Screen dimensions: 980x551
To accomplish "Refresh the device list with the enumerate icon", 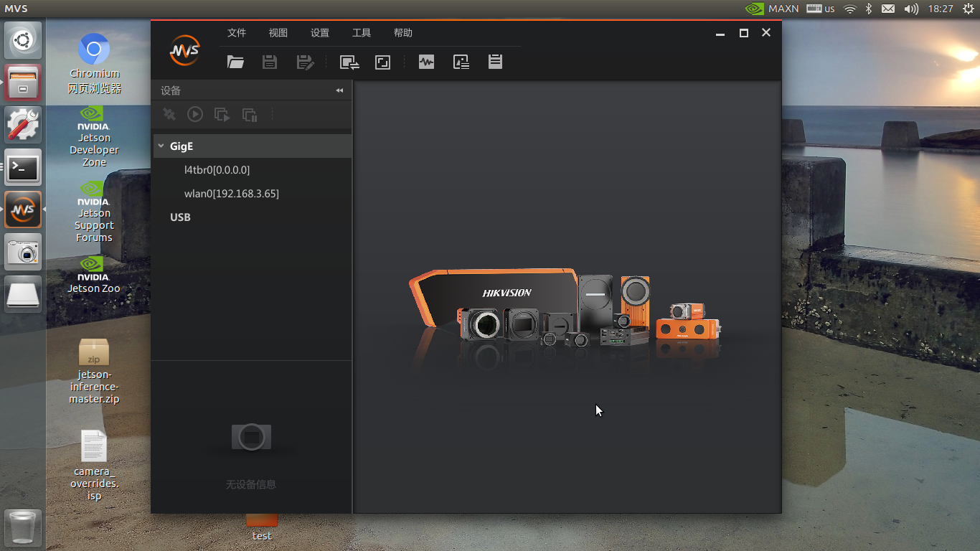I will click(349, 62).
